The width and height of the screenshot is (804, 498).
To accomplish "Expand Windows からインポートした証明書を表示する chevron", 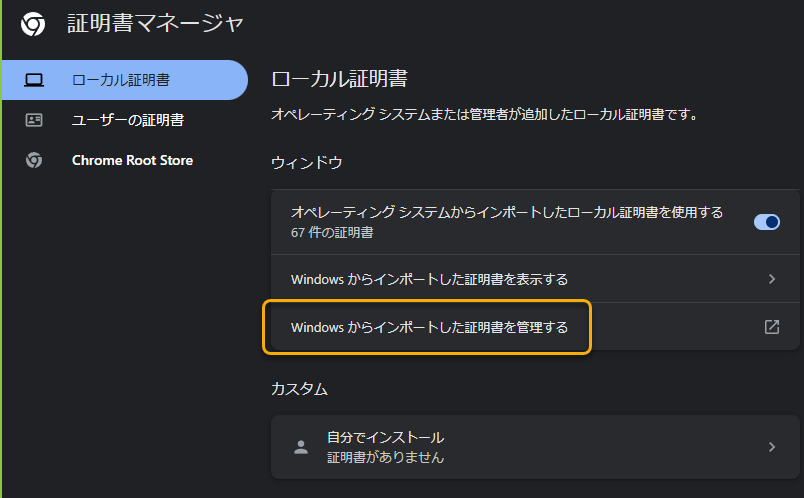I will click(x=772, y=279).
